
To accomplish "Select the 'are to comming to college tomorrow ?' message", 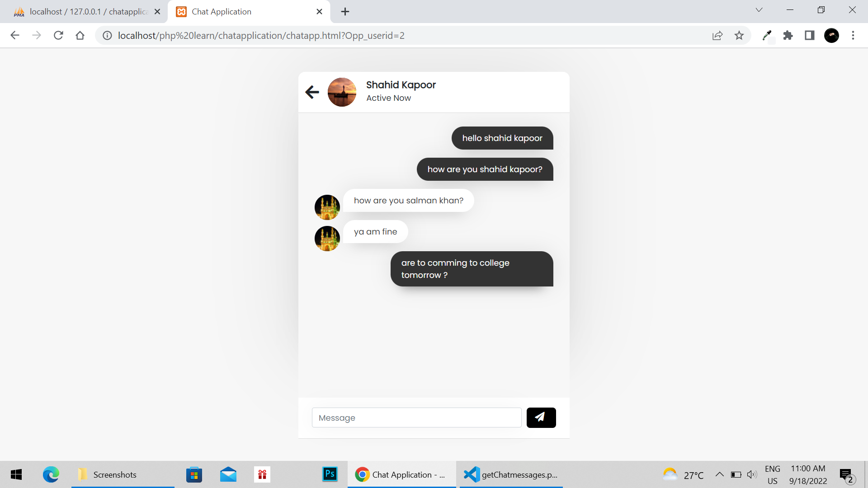I will (472, 269).
